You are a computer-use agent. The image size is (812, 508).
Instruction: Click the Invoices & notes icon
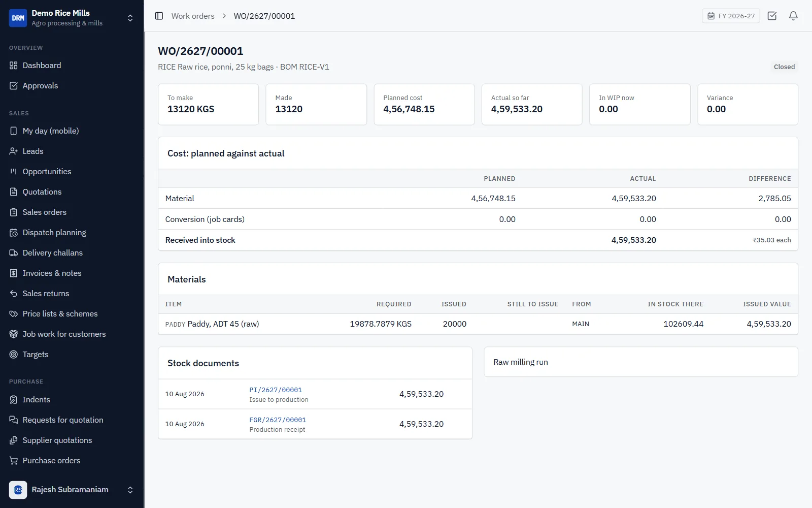14,273
